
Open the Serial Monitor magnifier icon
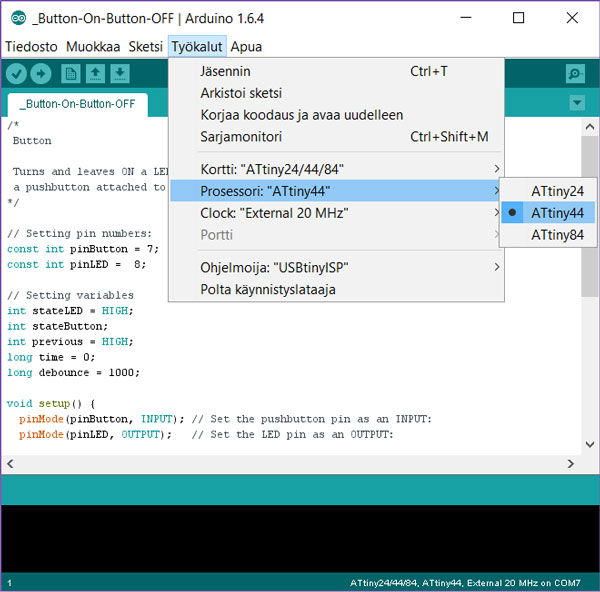point(575,73)
